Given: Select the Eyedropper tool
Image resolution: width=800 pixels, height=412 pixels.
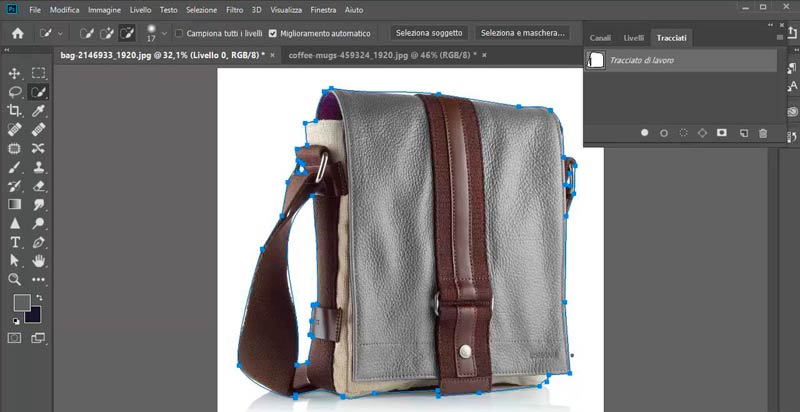Looking at the screenshot, I should [x=39, y=111].
